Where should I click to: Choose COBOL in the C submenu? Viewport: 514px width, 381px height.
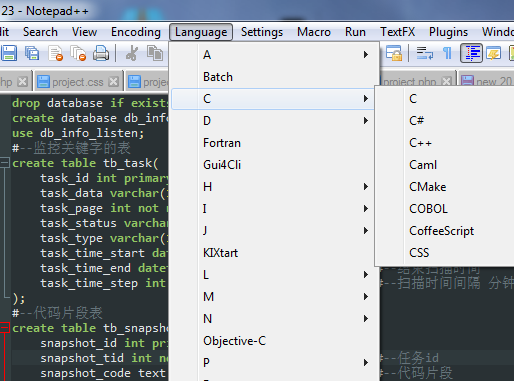(446, 209)
